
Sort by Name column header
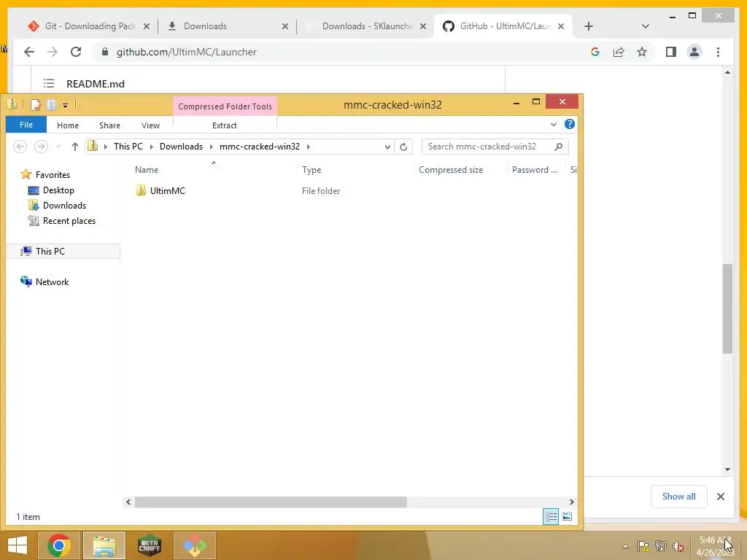pos(146,169)
